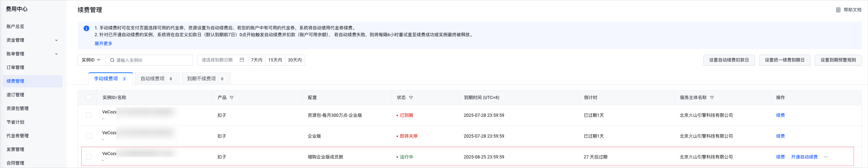Click the help document icon
This screenshot has height=168, width=868.
838,10
